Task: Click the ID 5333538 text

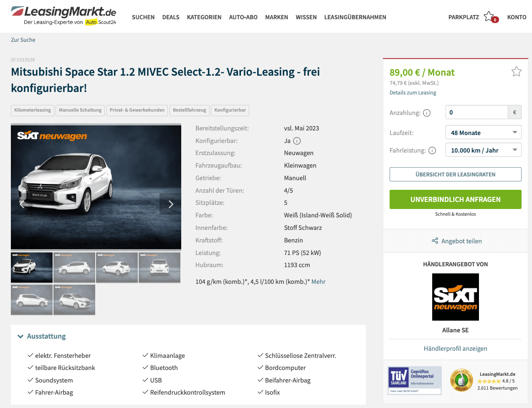Action: (23, 60)
